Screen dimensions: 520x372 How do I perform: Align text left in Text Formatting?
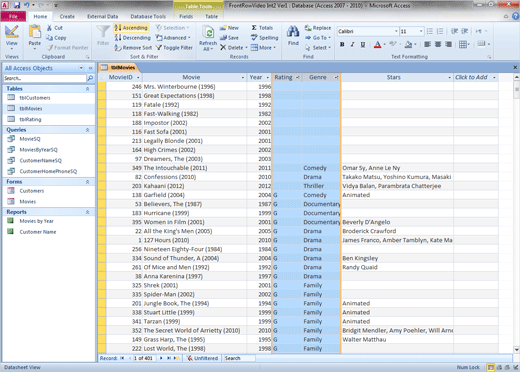[x=427, y=44]
